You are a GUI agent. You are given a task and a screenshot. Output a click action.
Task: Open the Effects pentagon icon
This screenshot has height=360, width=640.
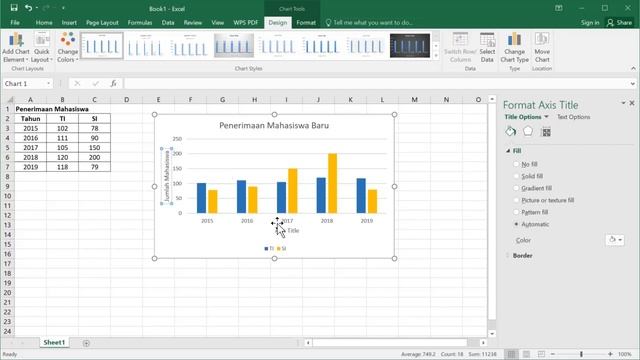(528, 131)
